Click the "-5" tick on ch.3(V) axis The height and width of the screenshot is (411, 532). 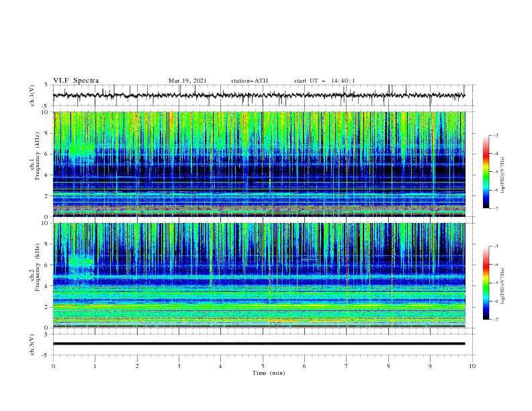46,355
